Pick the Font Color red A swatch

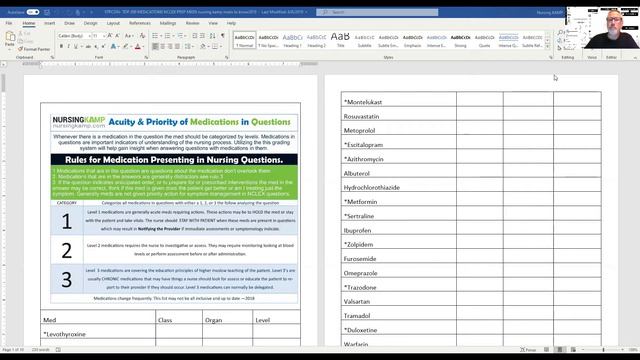tap(138, 47)
